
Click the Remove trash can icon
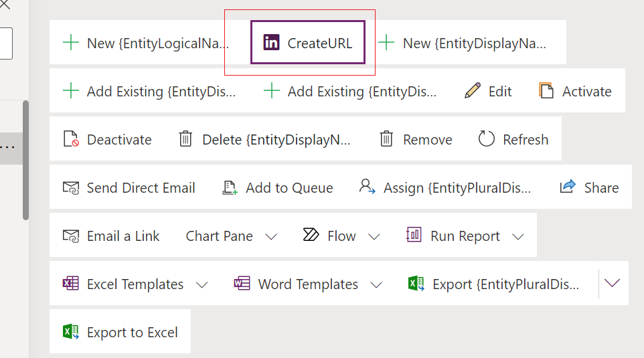386,139
